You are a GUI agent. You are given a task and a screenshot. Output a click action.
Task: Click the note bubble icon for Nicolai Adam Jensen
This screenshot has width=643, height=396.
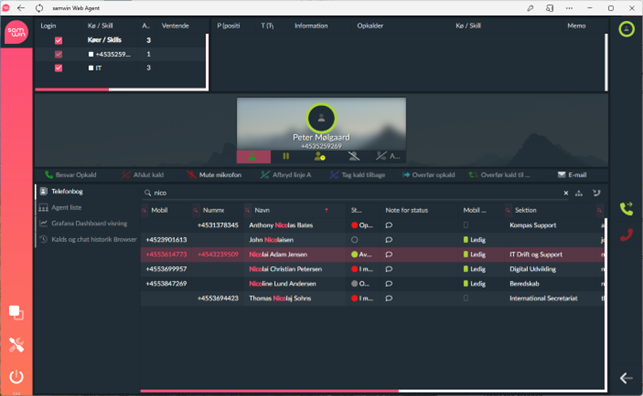pyautogui.click(x=389, y=255)
